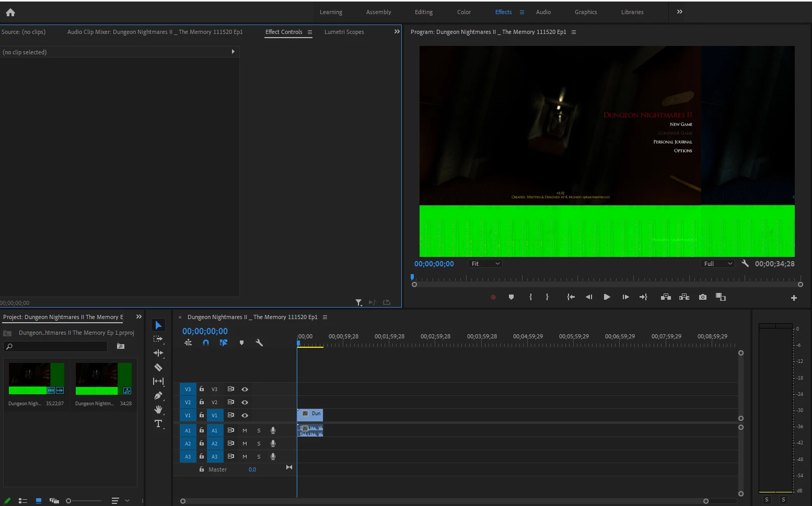Image resolution: width=812 pixels, height=506 pixels.
Task: Solo audio track A2
Action: click(259, 444)
